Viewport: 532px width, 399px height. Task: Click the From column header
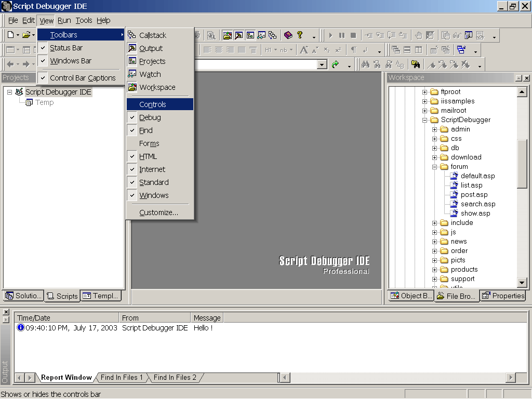pos(155,318)
